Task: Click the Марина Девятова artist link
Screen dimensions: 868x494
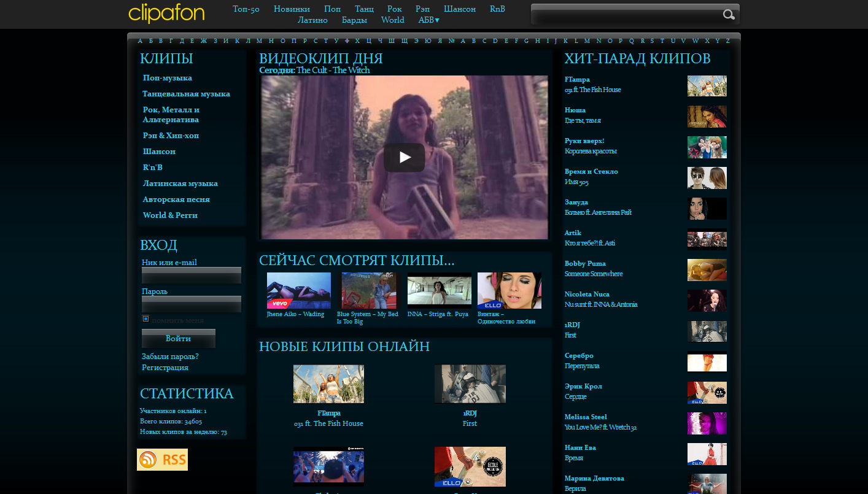Action: pos(594,478)
